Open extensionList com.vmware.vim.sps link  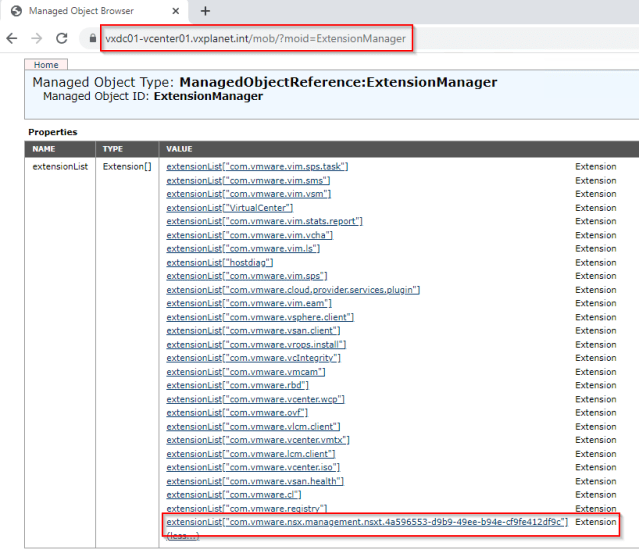(247, 276)
